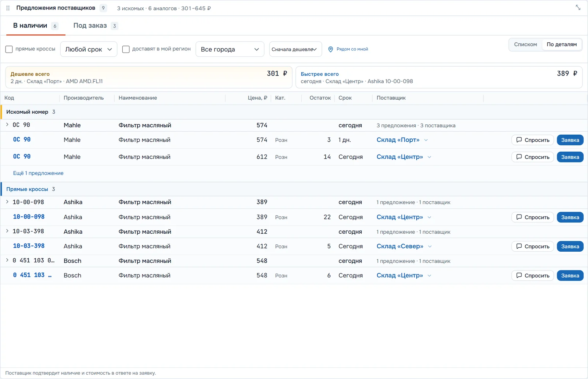Expand chevron next to Склад «Порт» supplier
This screenshot has width=588, height=379.
point(426,140)
